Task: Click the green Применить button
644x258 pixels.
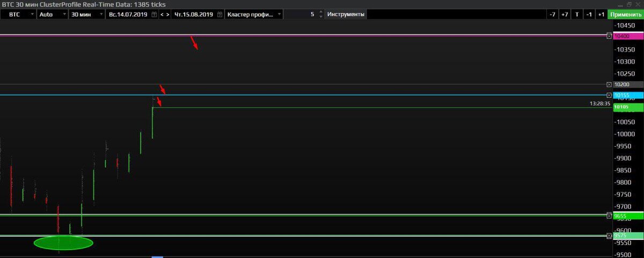Action: point(626,15)
